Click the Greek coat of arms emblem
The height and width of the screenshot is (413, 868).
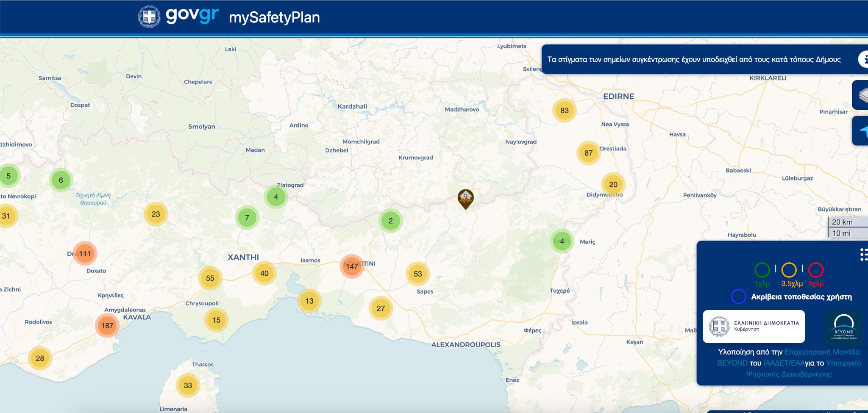coord(149,17)
